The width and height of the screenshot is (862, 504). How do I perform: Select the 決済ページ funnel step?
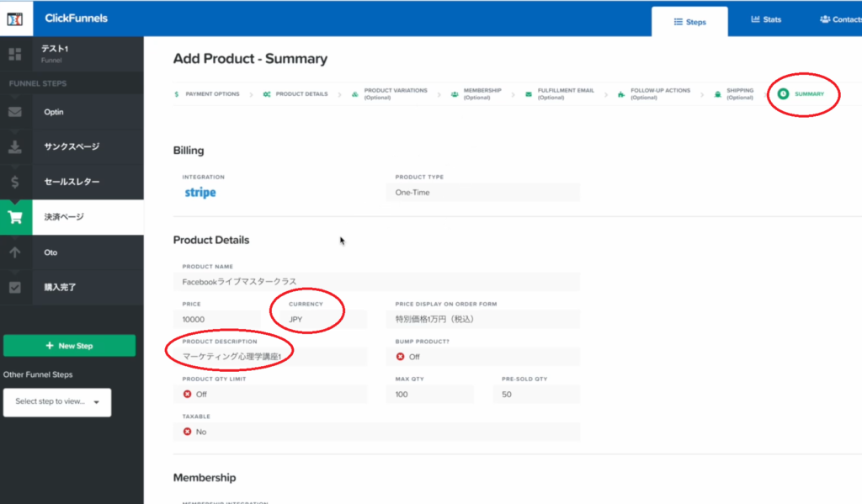pos(72,217)
